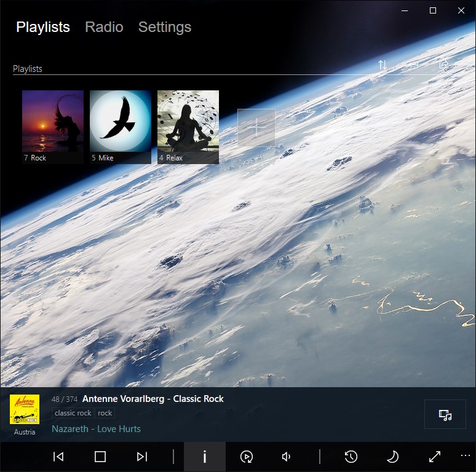This screenshot has width=476, height=472.
Task: Maximize the app window
Action: (x=433, y=10)
